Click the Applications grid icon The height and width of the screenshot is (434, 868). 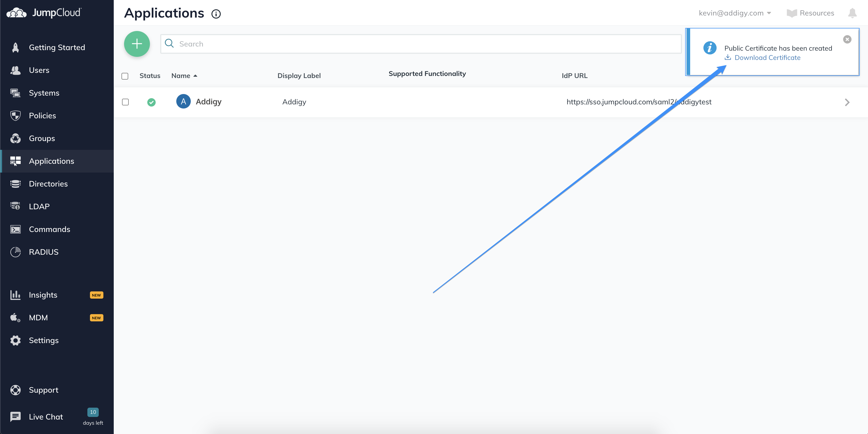coord(16,161)
